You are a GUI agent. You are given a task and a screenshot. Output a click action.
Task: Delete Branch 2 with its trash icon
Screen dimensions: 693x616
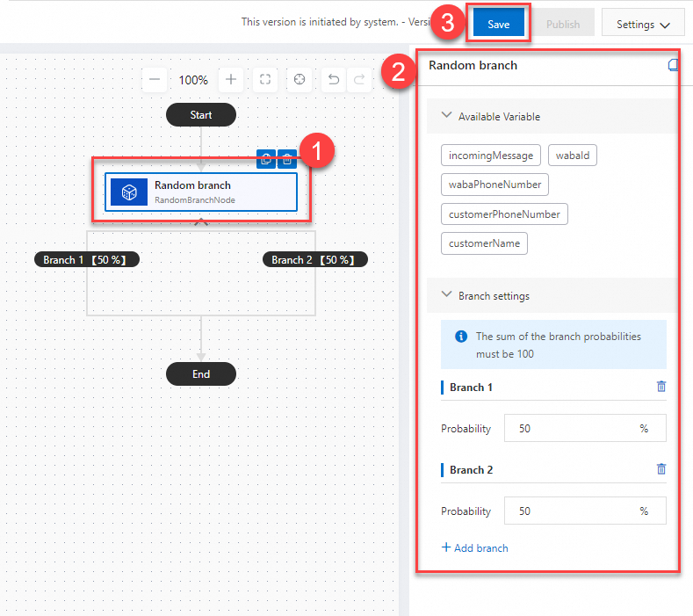pyautogui.click(x=661, y=468)
